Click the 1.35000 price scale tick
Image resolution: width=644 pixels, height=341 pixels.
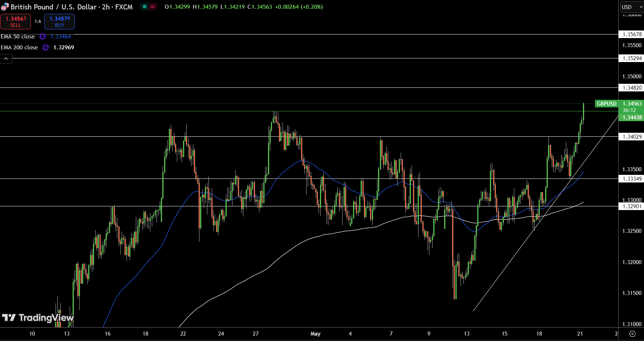(x=632, y=77)
